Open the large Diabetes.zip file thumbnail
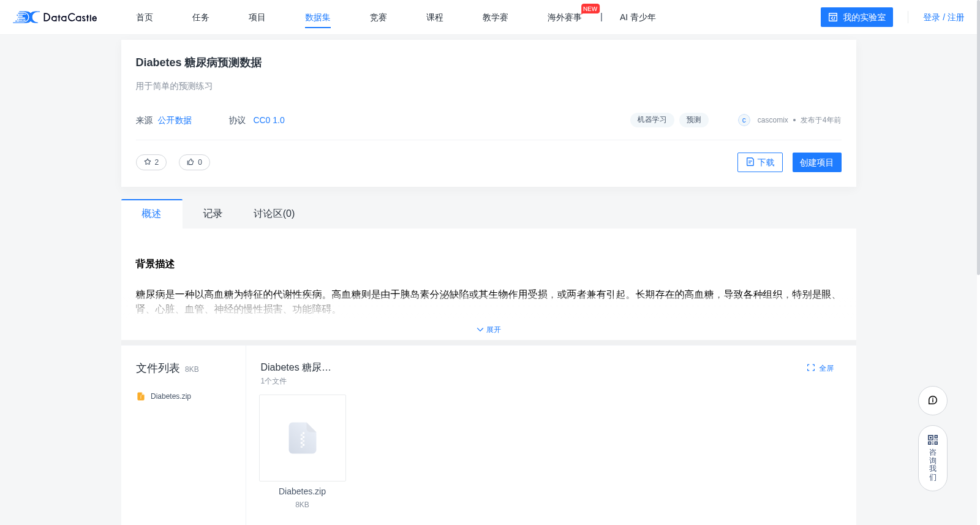Screen dimensions: 980x525 pyautogui.click(x=303, y=438)
